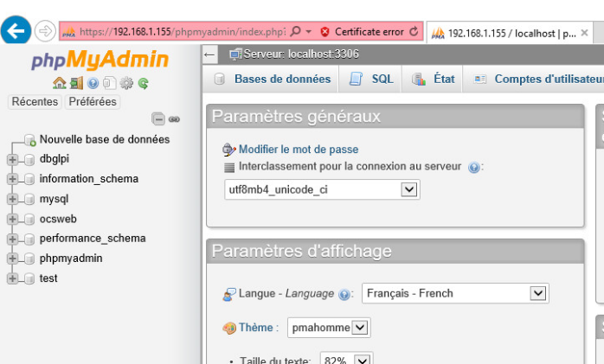Screen dimensions: 604x364
Task: Open the performance_schema database
Action: [93, 239]
